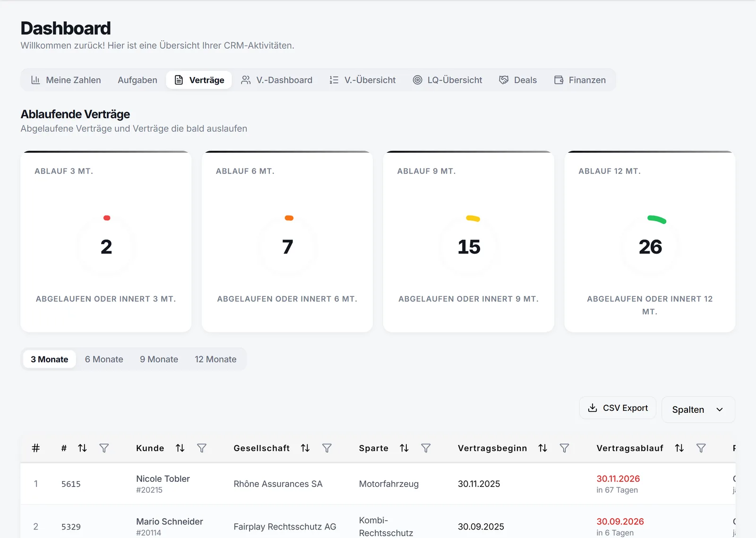Click the Ablauf 6 Mt. card

pyautogui.click(x=287, y=242)
